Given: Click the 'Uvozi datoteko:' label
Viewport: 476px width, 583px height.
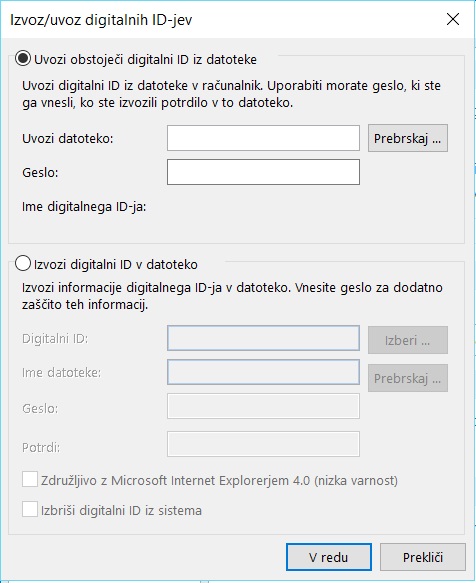Looking at the screenshot, I should [68, 139].
